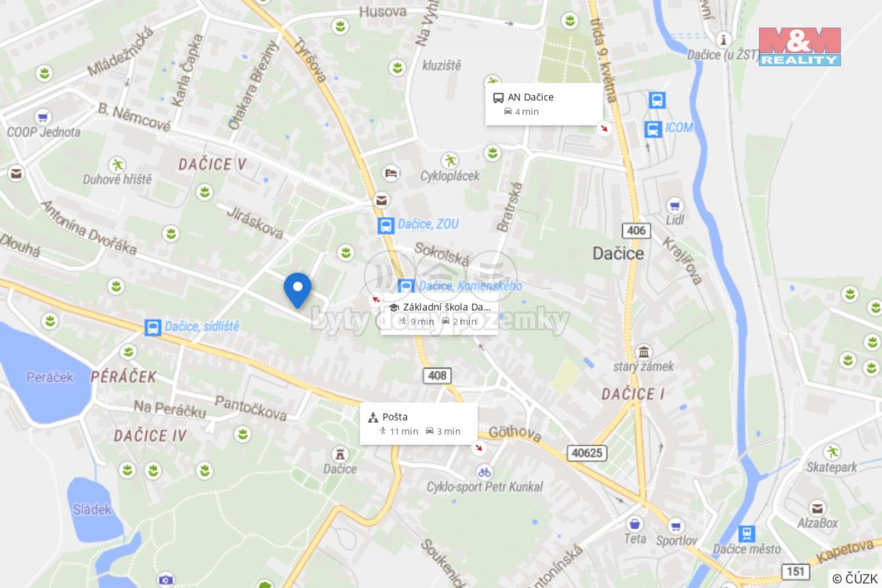882x588 pixels.
Task: Select the Teta shopping basket icon
Action: [634, 524]
